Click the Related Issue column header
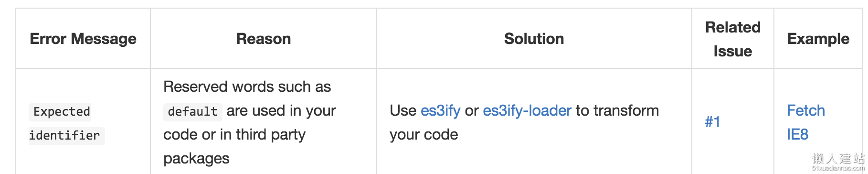 point(732,39)
